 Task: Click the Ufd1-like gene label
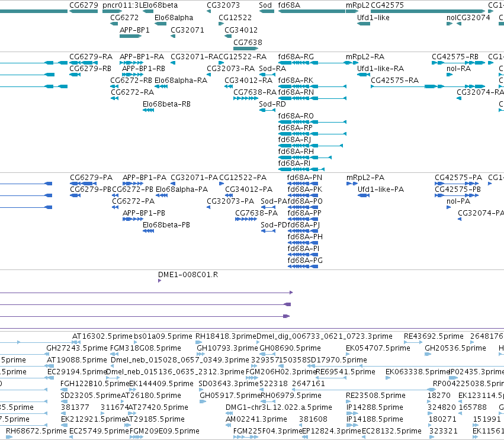point(373,17)
